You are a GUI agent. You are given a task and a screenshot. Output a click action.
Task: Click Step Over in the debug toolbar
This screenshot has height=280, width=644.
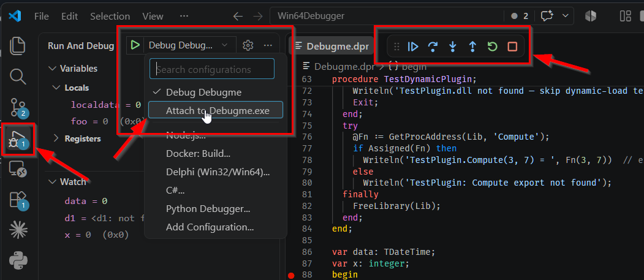click(x=433, y=47)
